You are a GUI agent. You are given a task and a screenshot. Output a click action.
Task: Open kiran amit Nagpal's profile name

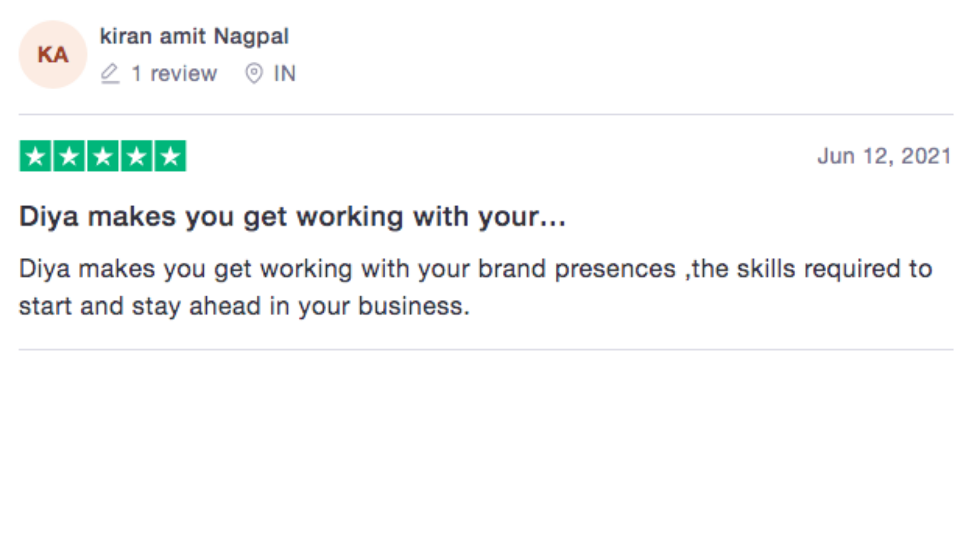[194, 37]
